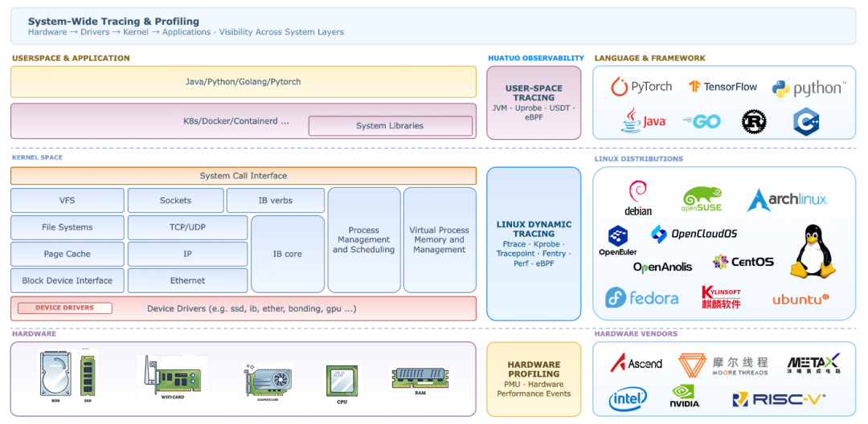
Task: Click the System-Wide Tracing & Profiling title
Action: click(x=113, y=22)
